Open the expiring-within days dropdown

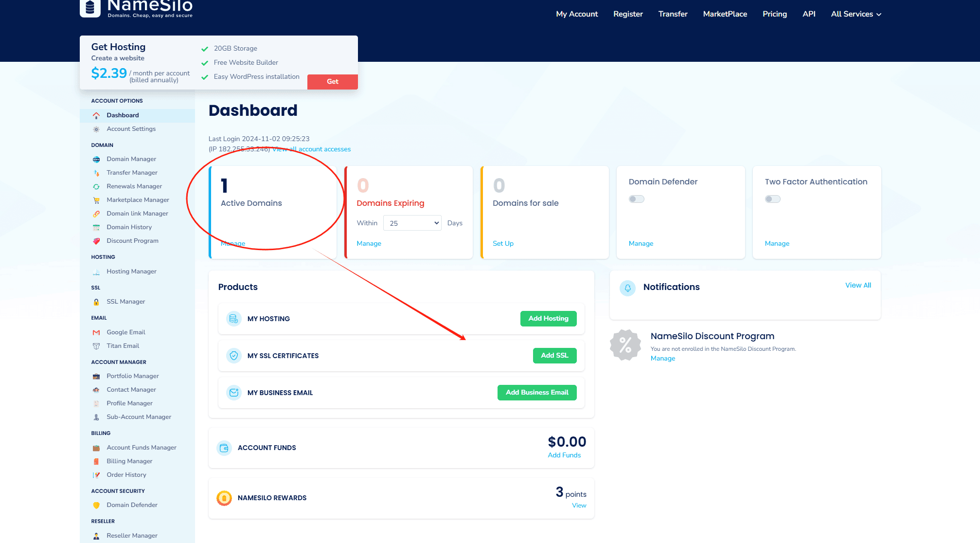click(x=412, y=223)
